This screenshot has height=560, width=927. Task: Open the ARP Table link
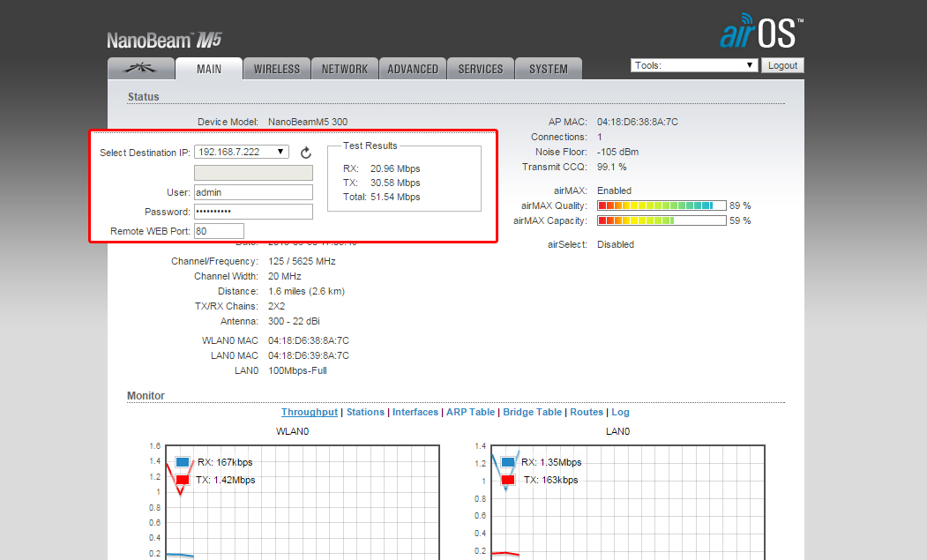[471, 412]
